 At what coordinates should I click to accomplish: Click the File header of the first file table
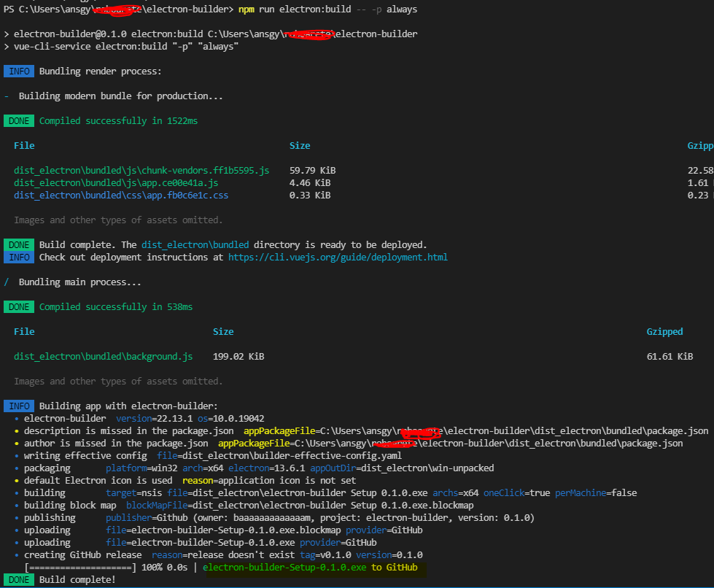(24, 146)
